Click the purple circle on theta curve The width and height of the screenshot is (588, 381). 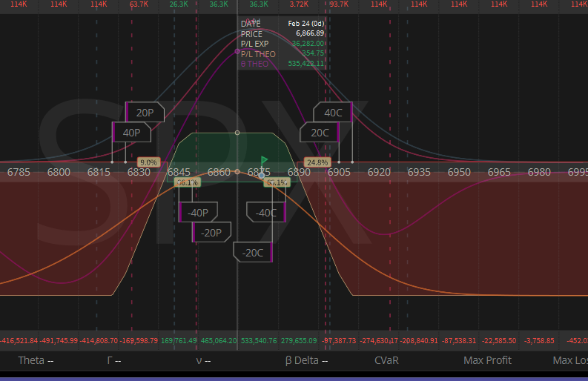(x=237, y=51)
